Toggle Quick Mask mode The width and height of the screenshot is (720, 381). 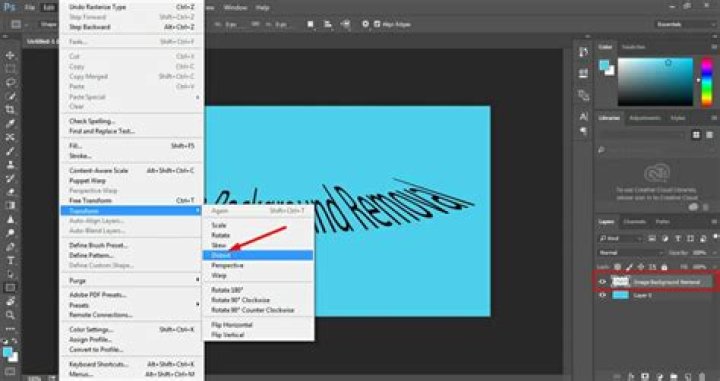pos(10,371)
